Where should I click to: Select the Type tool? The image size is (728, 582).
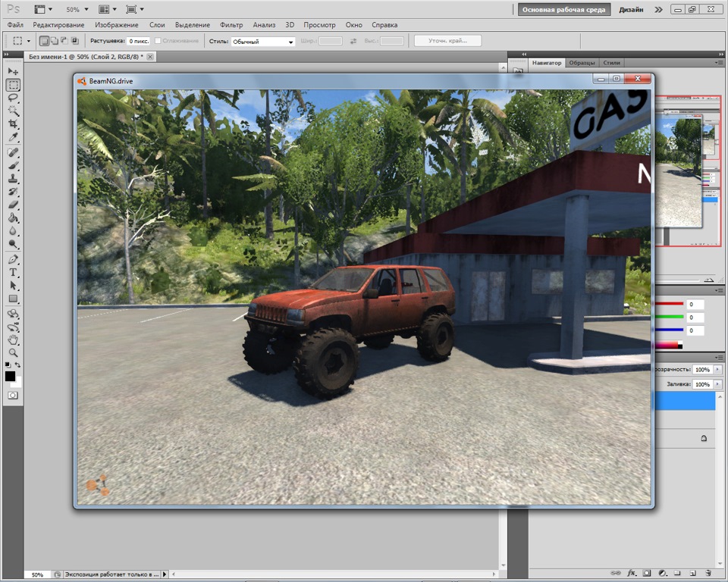tap(13, 273)
